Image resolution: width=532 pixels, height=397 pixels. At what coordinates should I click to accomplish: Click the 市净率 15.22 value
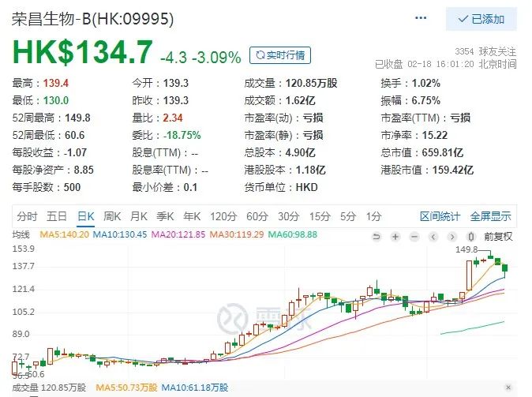pos(435,135)
